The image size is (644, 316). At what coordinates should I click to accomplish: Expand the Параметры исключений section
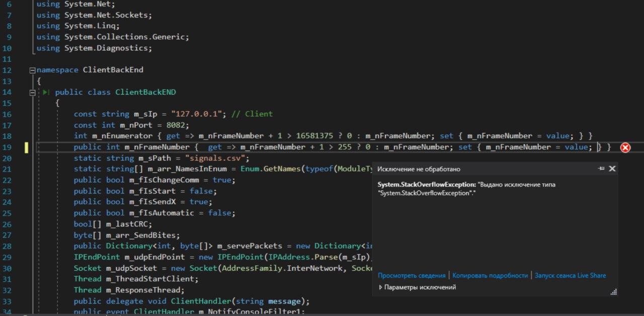[417, 287]
